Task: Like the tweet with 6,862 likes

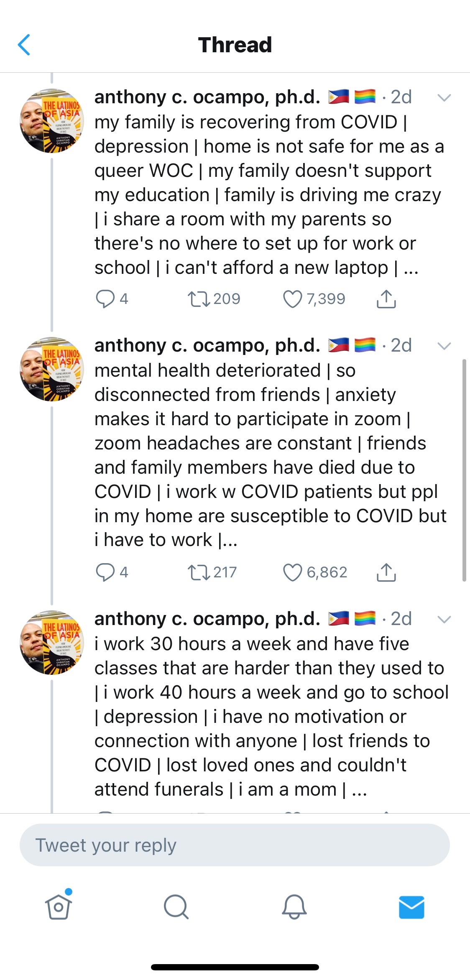Action: 292,572
